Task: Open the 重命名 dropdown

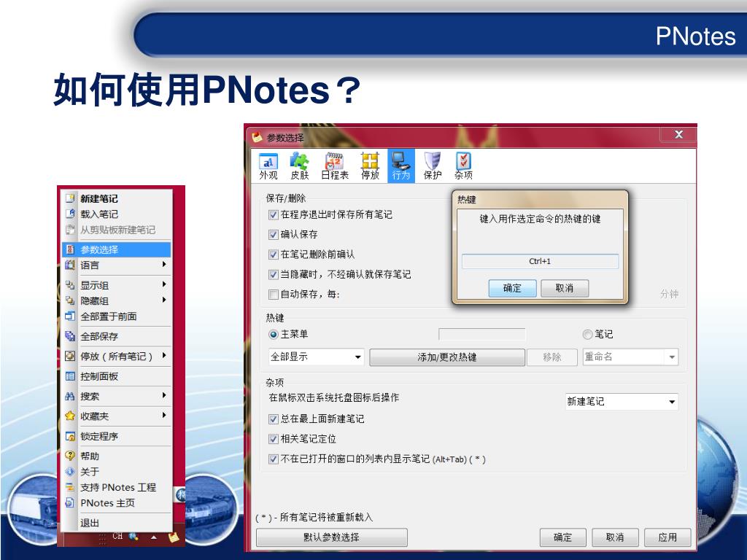Action: point(630,357)
